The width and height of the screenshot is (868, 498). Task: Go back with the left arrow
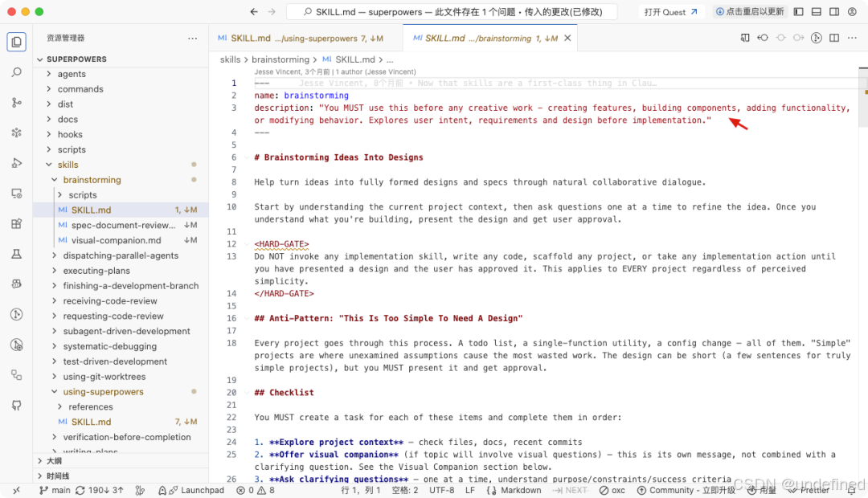tap(254, 11)
